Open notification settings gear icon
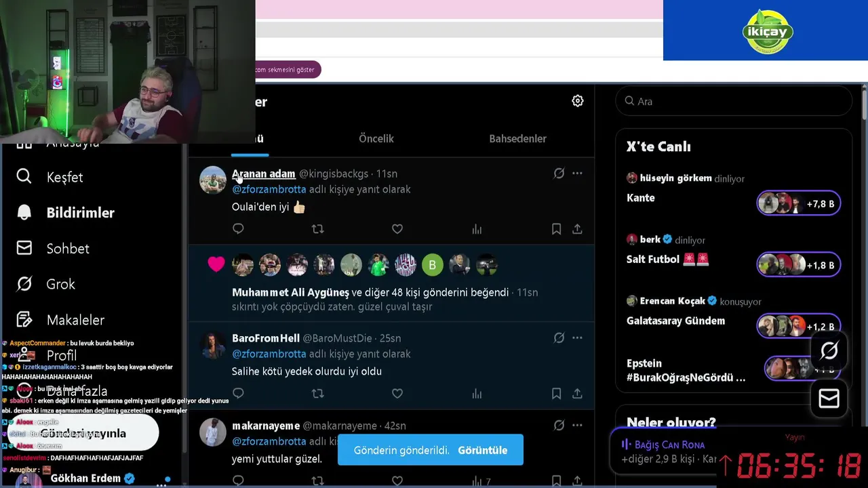This screenshot has width=868, height=488. coord(578,101)
